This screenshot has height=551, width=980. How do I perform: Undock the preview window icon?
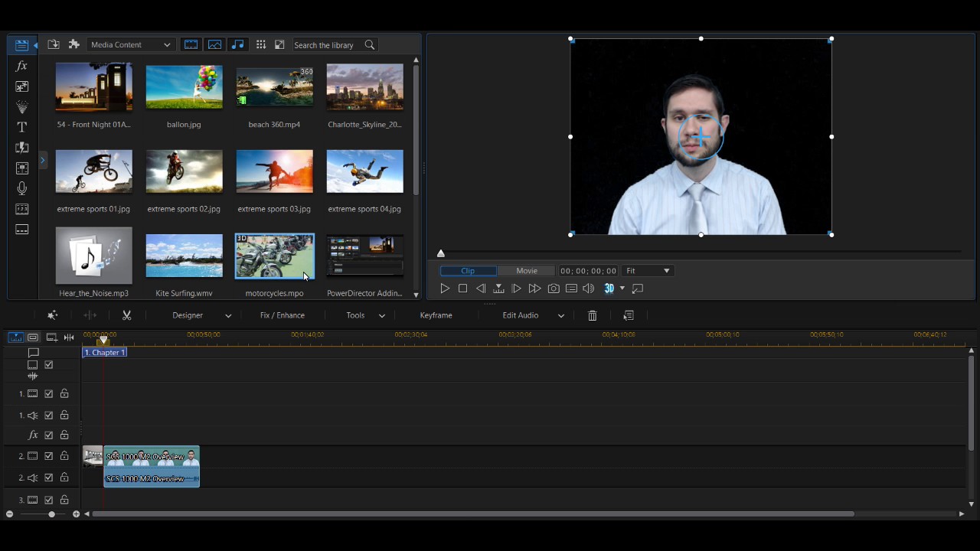(x=638, y=289)
